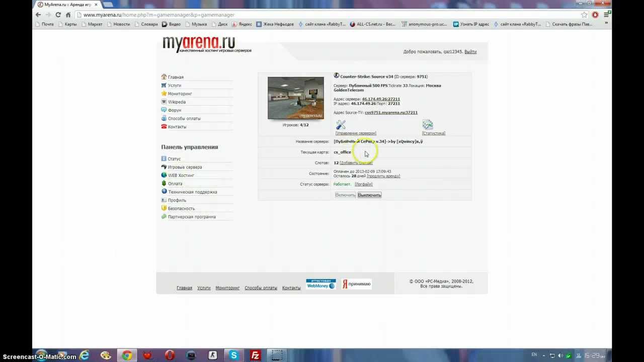
Task: Open the Wikipedia sidebar item
Action: click(x=177, y=102)
